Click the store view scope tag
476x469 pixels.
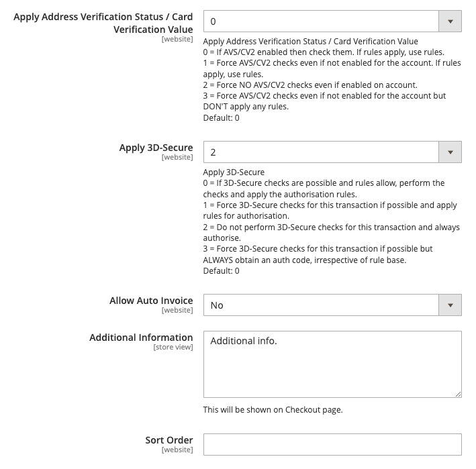click(173, 347)
